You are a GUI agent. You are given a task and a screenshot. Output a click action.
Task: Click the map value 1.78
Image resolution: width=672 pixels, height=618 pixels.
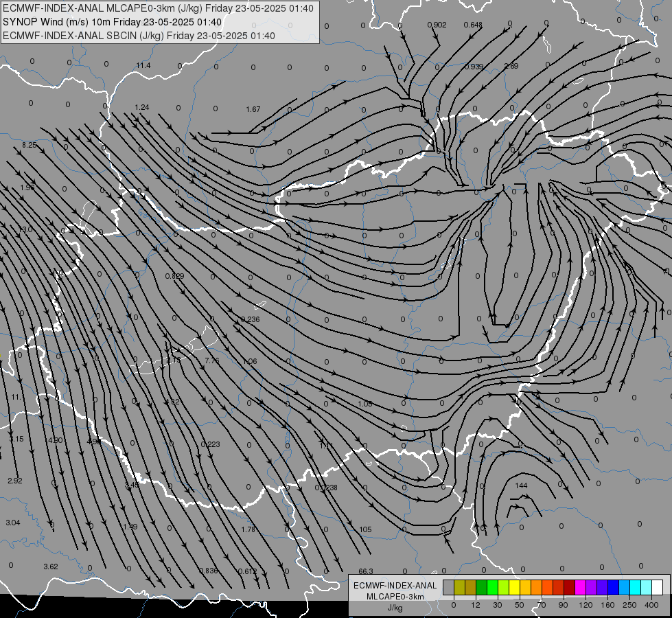(x=248, y=529)
